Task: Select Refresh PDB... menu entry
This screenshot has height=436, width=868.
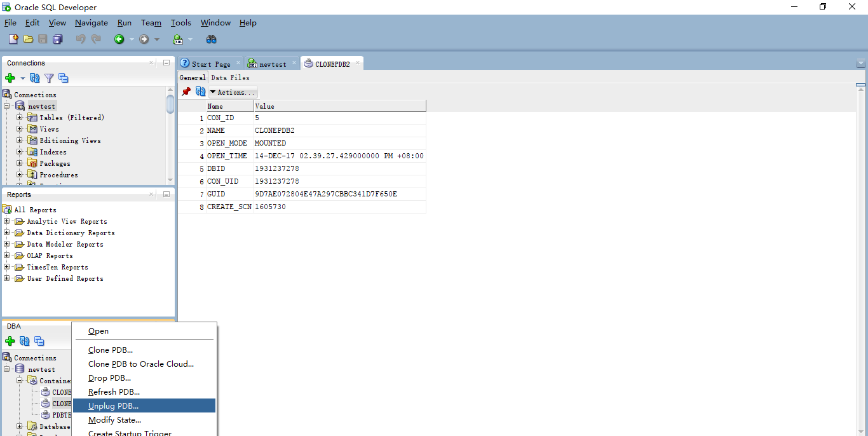Action: 144,392
